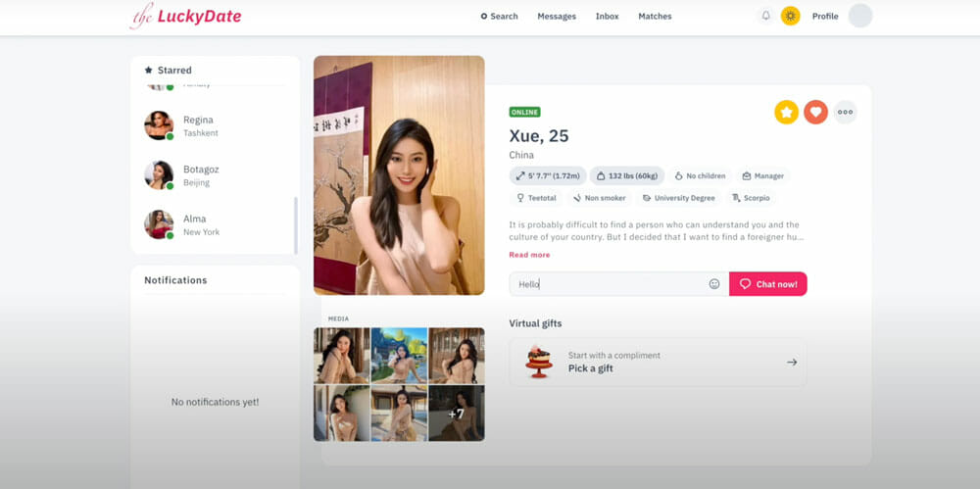Open first media thumbnail in bottom row
The image size is (980, 489).
341,414
